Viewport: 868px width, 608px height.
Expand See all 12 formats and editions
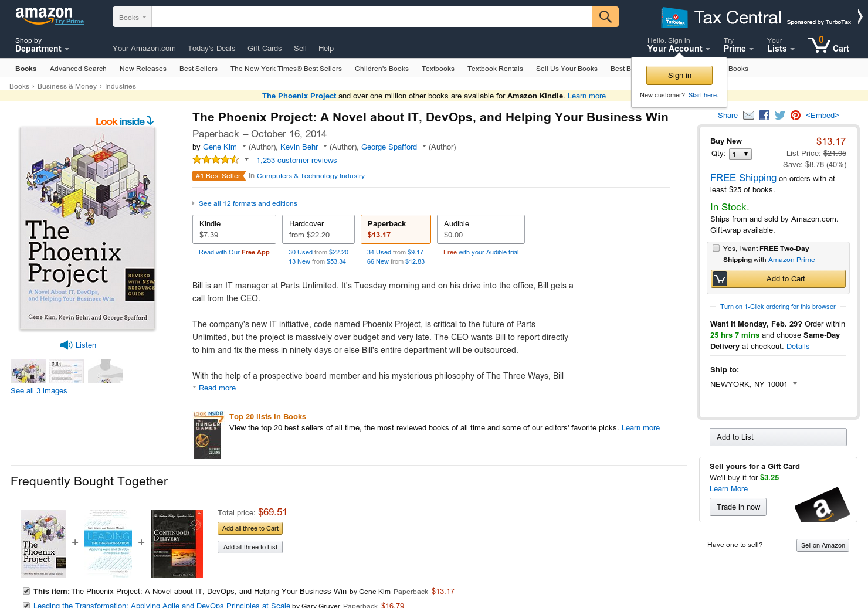pos(248,203)
